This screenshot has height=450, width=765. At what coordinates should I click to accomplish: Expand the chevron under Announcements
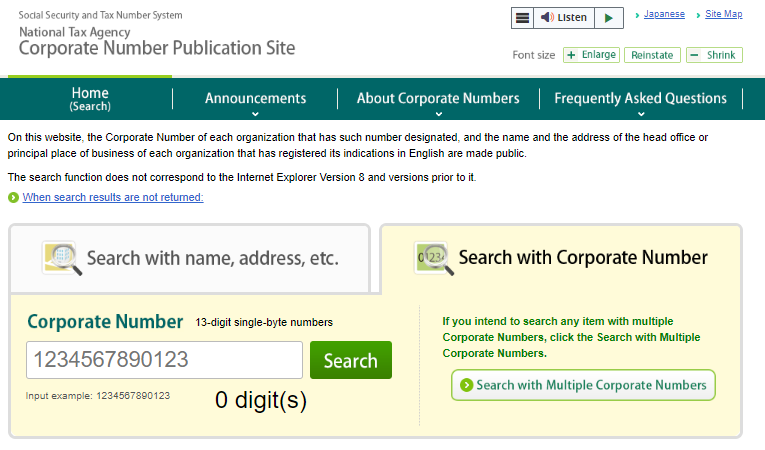(x=255, y=114)
